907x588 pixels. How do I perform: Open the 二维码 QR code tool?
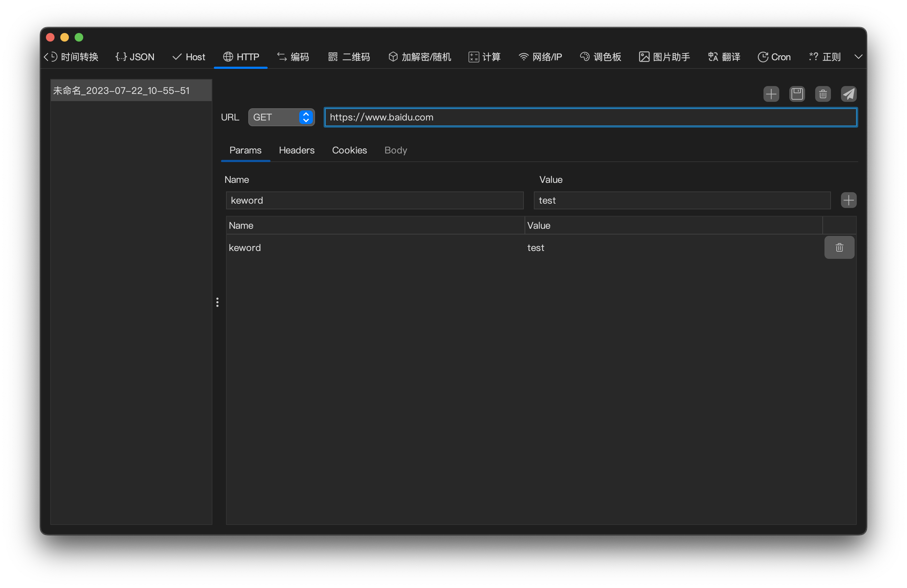tap(349, 57)
